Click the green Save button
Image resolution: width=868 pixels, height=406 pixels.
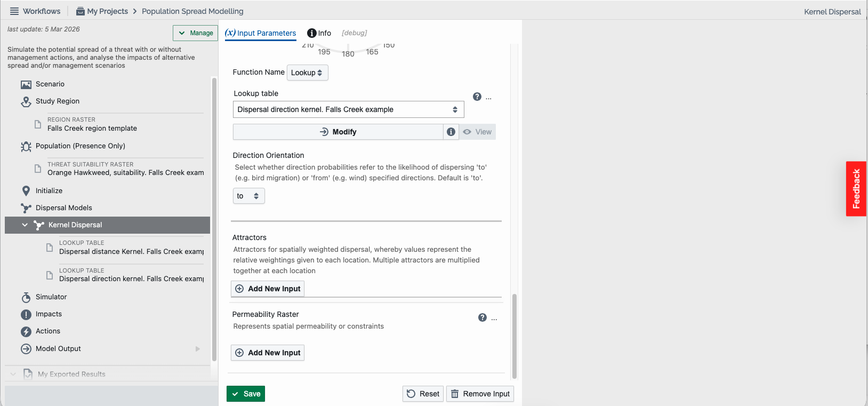click(246, 394)
